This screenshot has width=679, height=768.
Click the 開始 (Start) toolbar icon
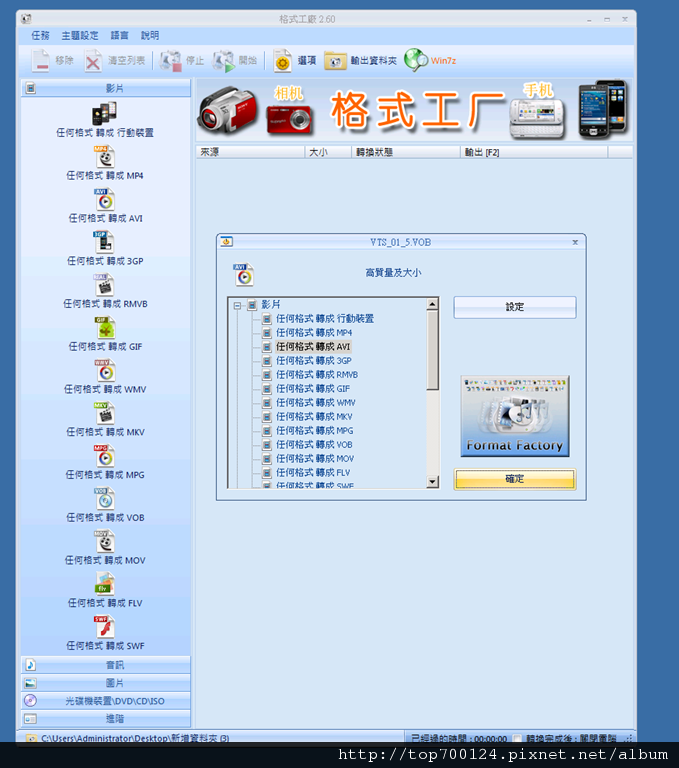point(224,61)
